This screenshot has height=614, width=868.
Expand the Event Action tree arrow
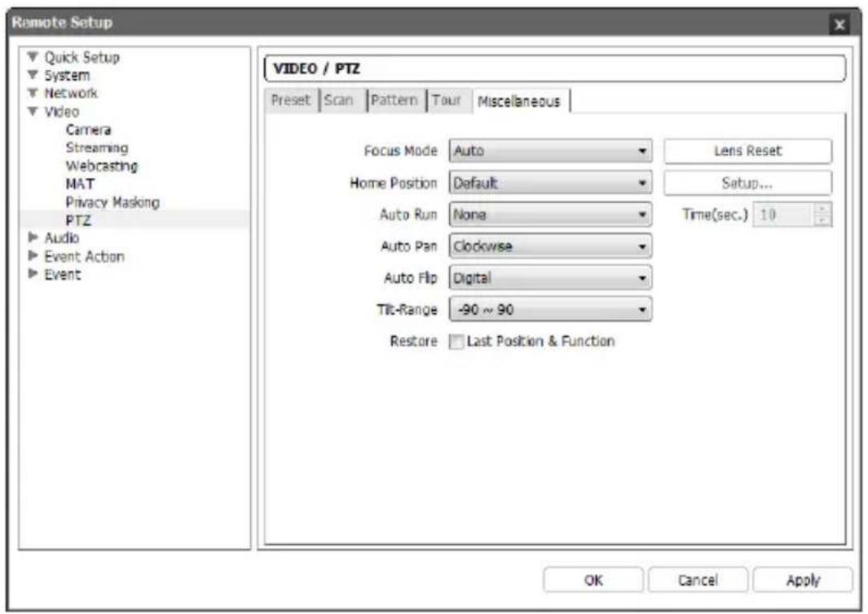(x=33, y=256)
